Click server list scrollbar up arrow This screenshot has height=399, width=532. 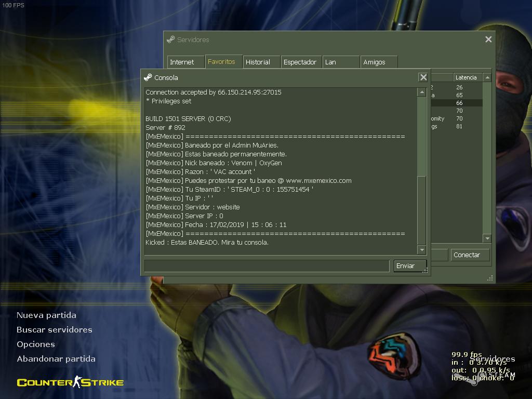coord(487,77)
